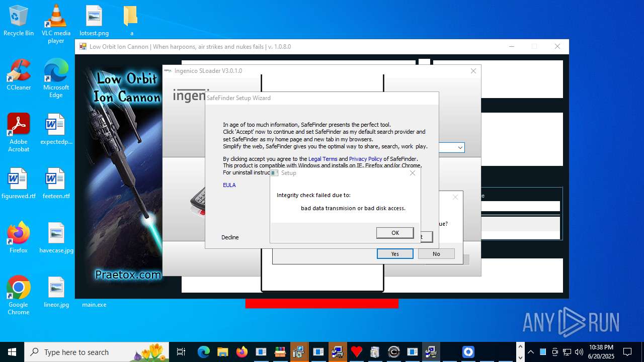This screenshot has width=644, height=362.
Task: Expand the dropdown in Ingenico SLoader window
Action: tap(460, 148)
